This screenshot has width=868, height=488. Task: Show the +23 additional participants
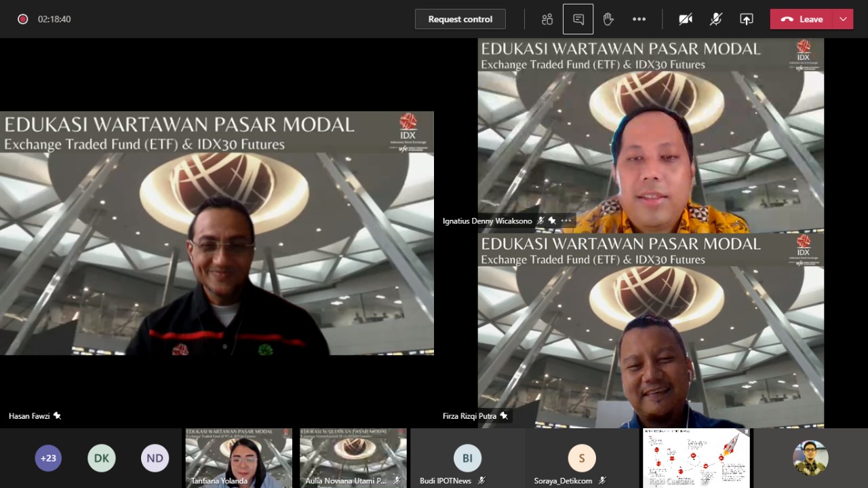[48, 458]
